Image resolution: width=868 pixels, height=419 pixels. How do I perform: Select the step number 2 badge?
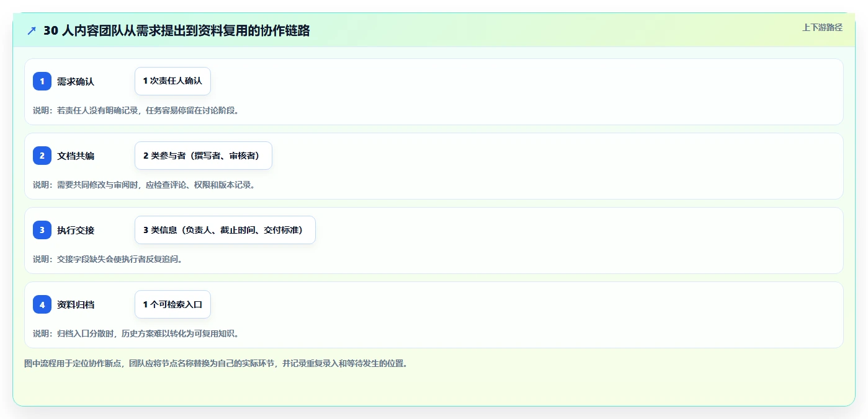42,156
